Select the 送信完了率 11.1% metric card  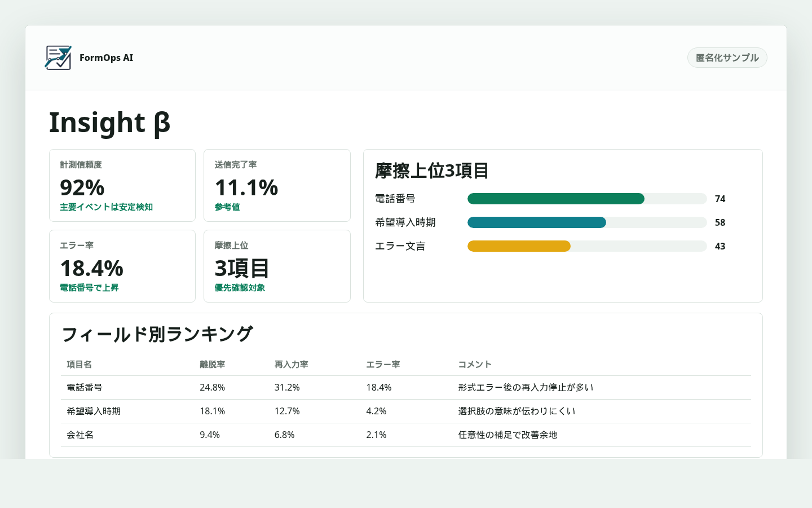277,185
